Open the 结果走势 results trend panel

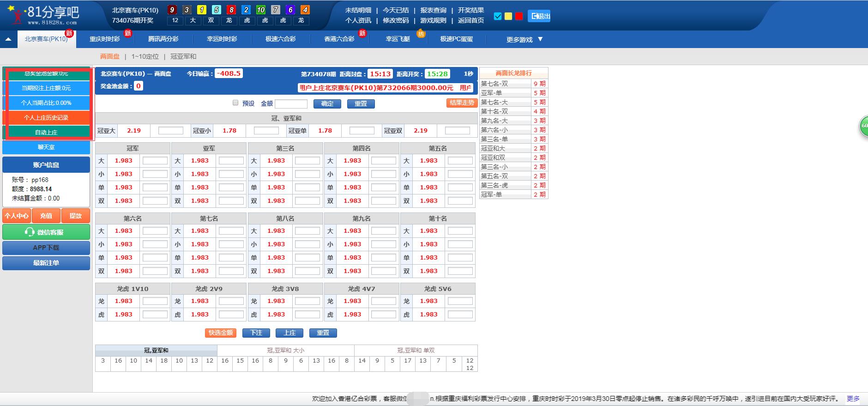coord(462,103)
